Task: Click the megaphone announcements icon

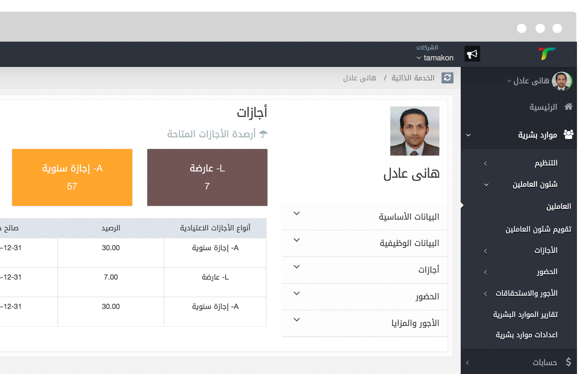Action: click(472, 54)
